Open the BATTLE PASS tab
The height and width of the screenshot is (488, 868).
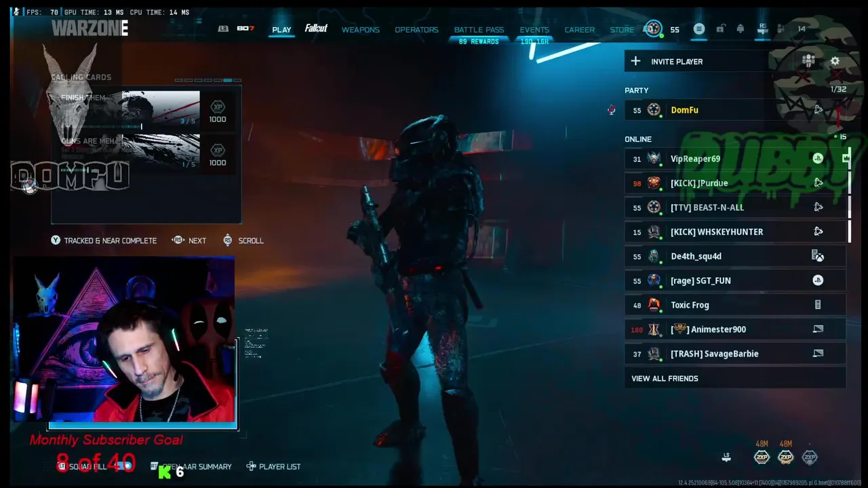479,30
